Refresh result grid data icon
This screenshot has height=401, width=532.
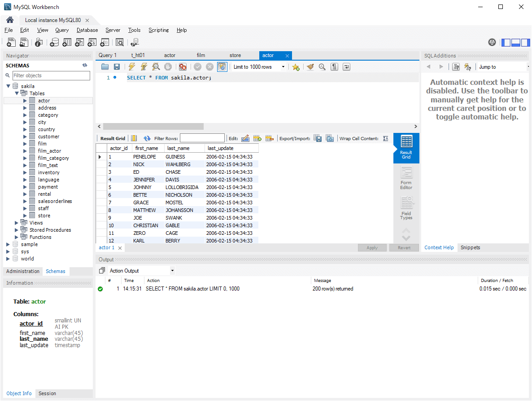147,138
